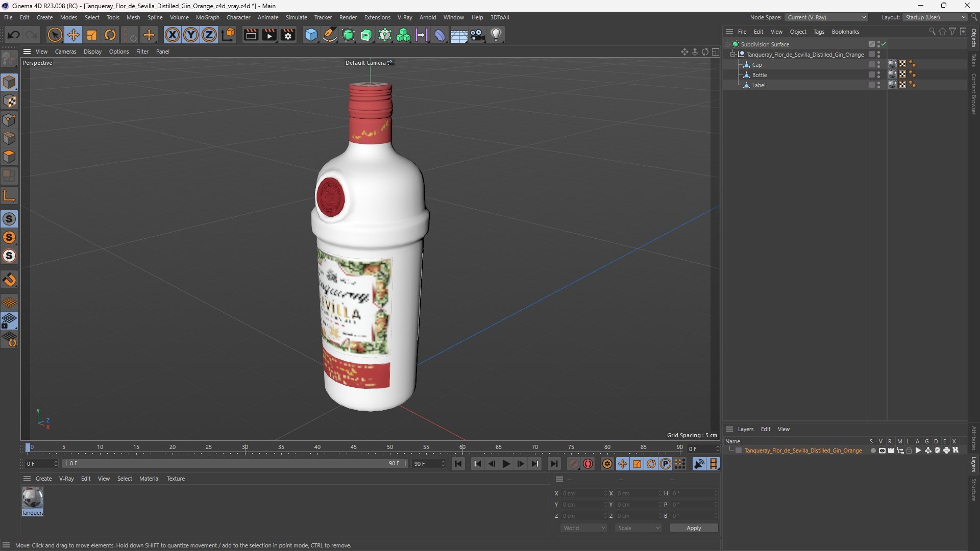Image resolution: width=980 pixels, height=551 pixels.
Task: Toggle Z axis lock
Action: click(209, 35)
